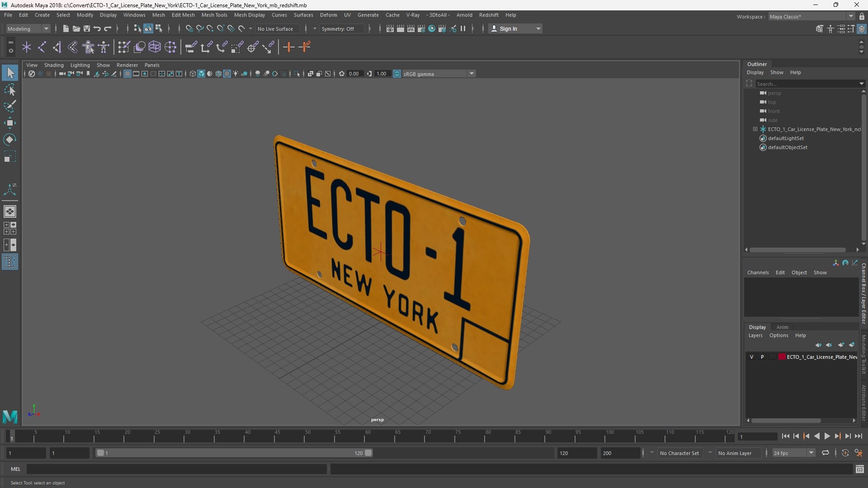Open the sRGB gamma view transform dropdown
Image resolution: width=868 pixels, height=488 pixels.
439,74
